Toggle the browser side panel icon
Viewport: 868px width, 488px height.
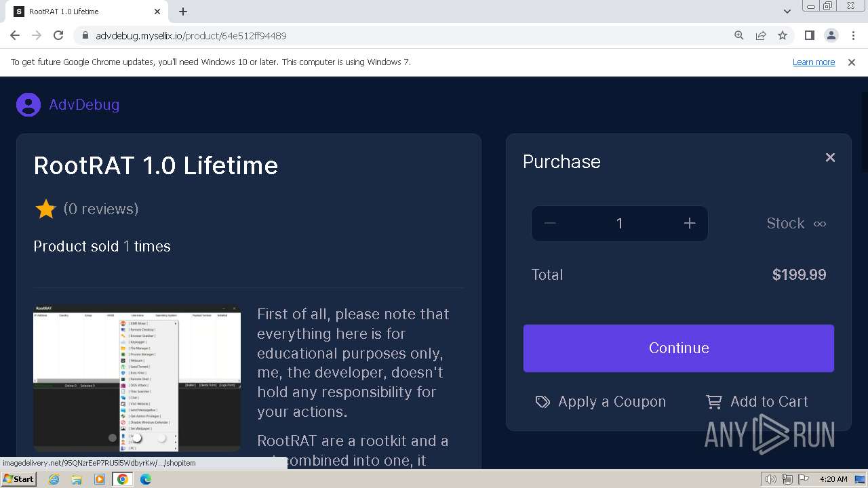point(809,35)
